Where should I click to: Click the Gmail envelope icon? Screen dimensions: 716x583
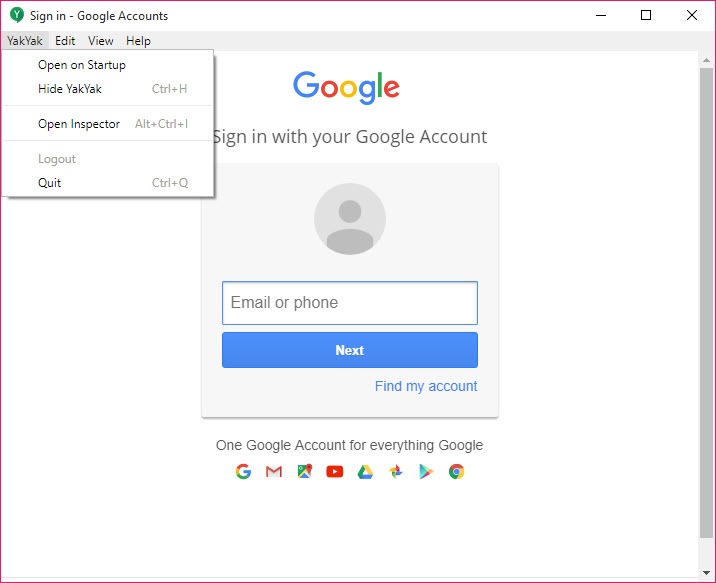click(x=274, y=471)
